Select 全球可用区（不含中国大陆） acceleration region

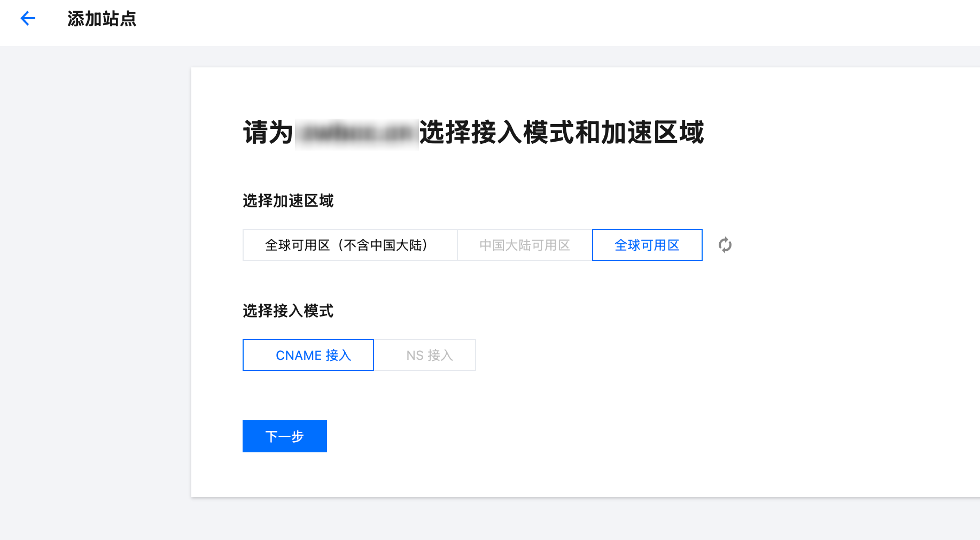click(x=349, y=245)
